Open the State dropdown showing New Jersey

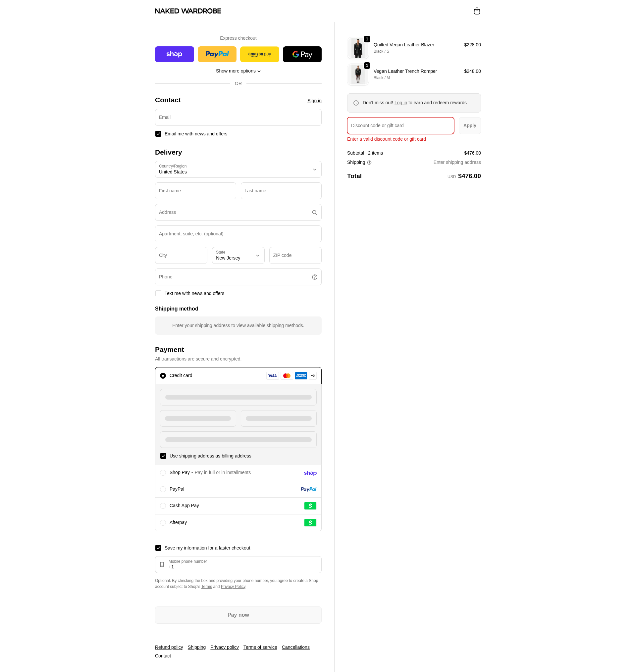point(238,256)
